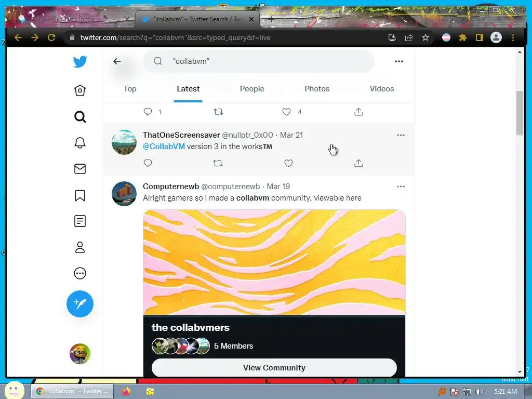Screen dimensions: 532x399
Task: Open the Mar 19 tweet timestamp
Action: pyautogui.click(x=278, y=187)
